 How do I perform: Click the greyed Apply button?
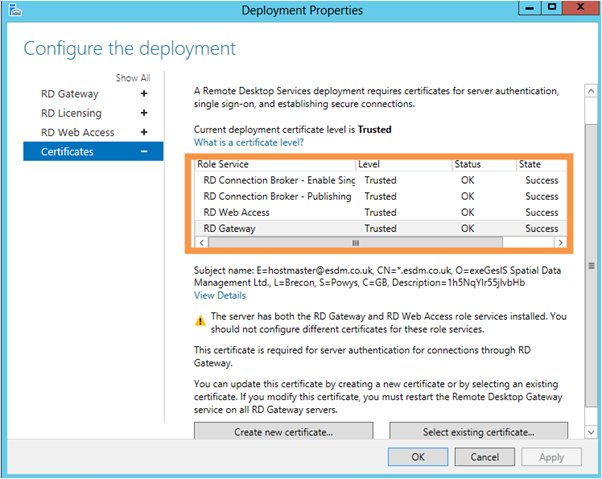point(551,457)
